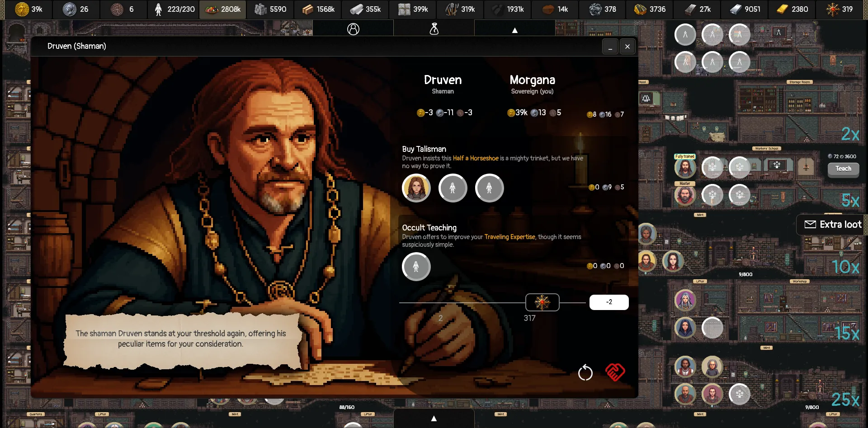The width and height of the screenshot is (868, 428).
Task: Click the talisman slider handle set at 317
Action: coord(542,302)
